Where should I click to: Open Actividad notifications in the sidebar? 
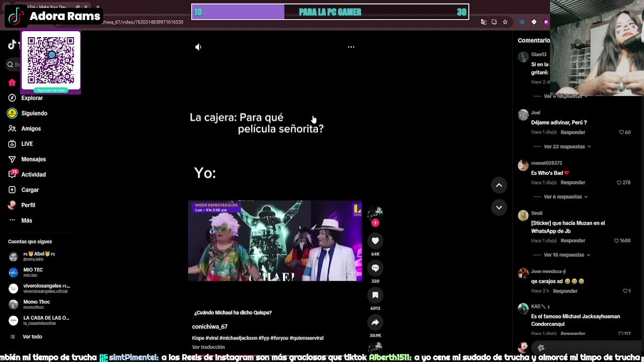(x=34, y=174)
